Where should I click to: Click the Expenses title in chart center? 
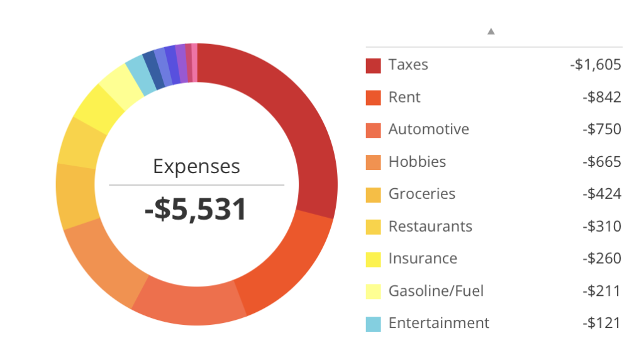tap(196, 166)
